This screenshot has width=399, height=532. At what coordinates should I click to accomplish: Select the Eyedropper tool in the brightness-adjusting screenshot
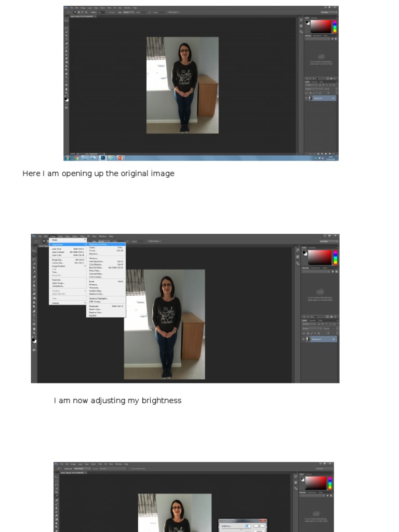tap(34, 272)
